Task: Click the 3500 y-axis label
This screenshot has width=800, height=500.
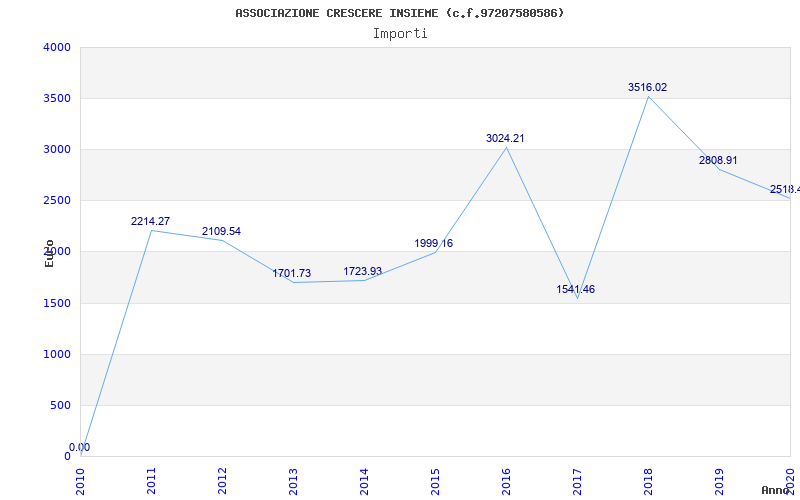Action: [x=57, y=98]
